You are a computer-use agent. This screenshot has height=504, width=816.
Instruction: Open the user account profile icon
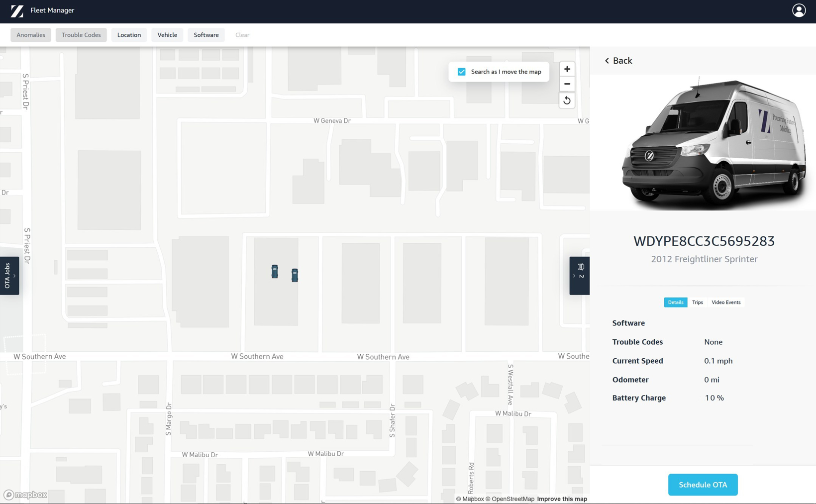[799, 10]
